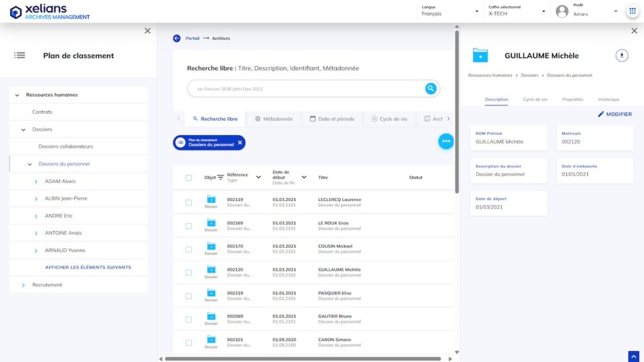Click AFFICHER LES ÉLÉMENTS SUIVANTS link

pyautogui.click(x=88, y=267)
